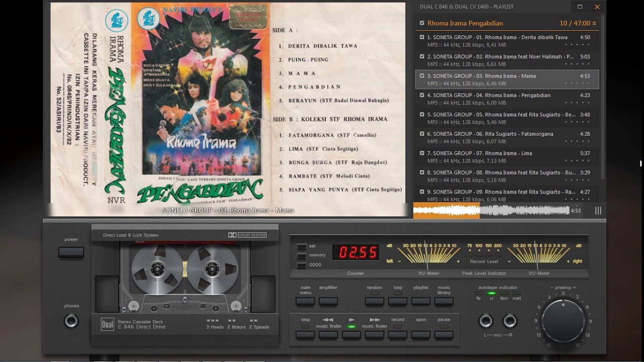Select track 1 Derita dibalik Tawa
Screen dimensions: 644x362
507,41
